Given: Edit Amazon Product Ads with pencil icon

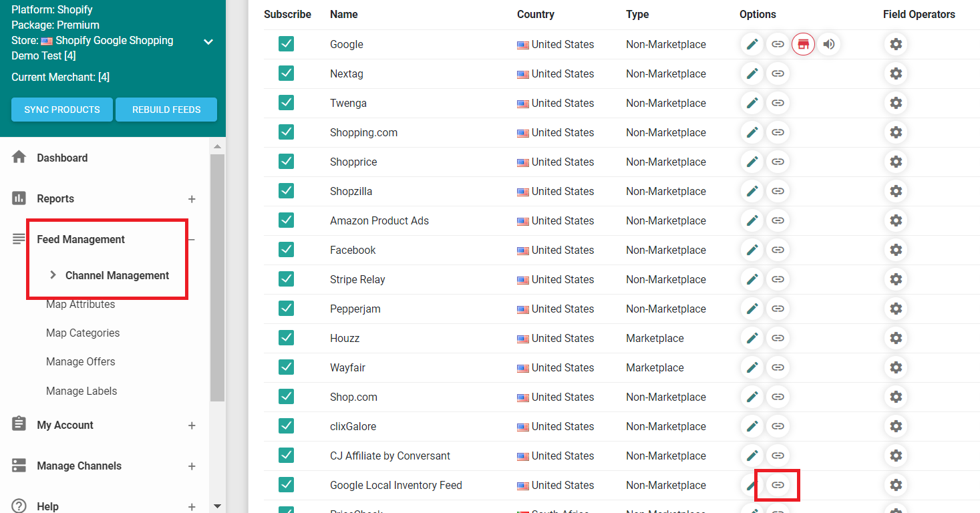Looking at the screenshot, I should [x=752, y=220].
